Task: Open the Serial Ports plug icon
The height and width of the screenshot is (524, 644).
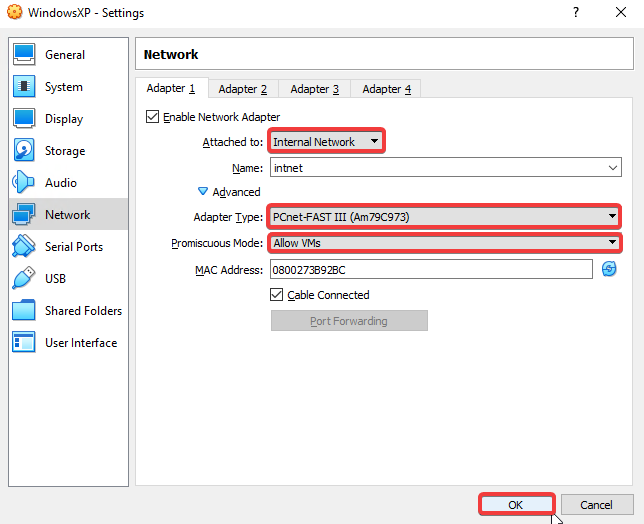Action: (24, 246)
